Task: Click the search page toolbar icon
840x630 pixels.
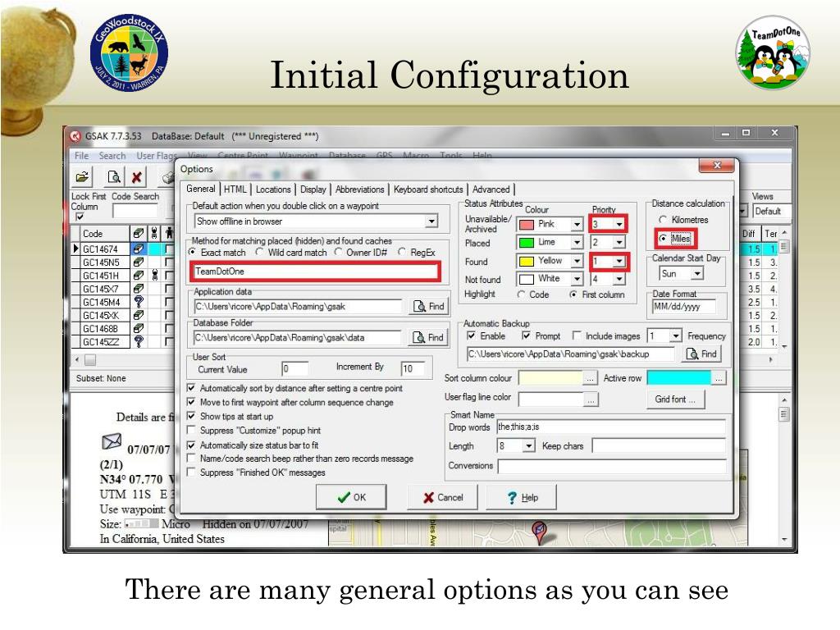Action: 113,177
